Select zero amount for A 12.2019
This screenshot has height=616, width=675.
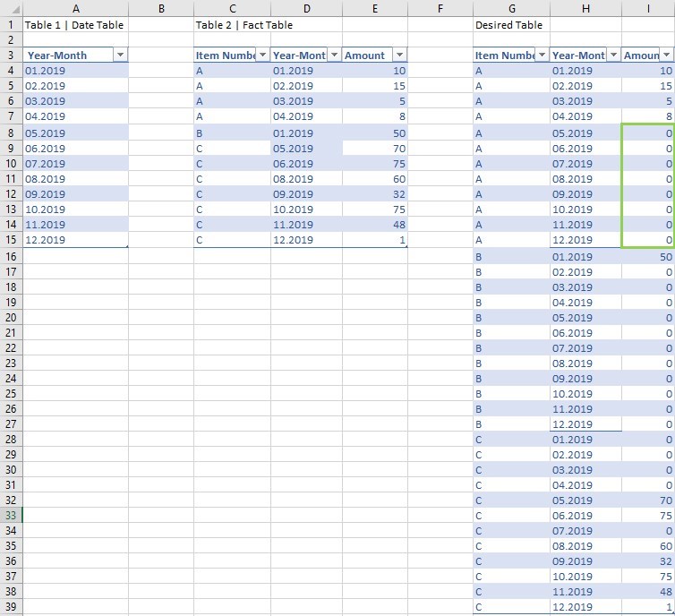tap(648, 240)
